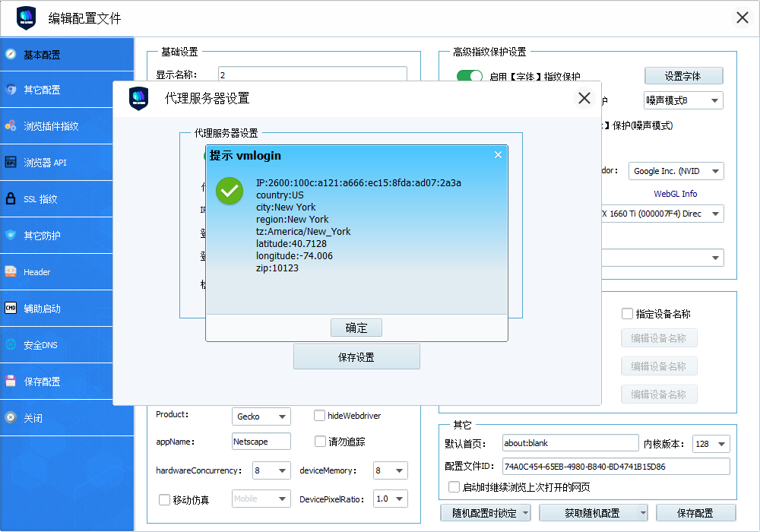Viewport: 760px width, 532px height.
Task: Click the appName Netscape field
Action: [261, 442]
